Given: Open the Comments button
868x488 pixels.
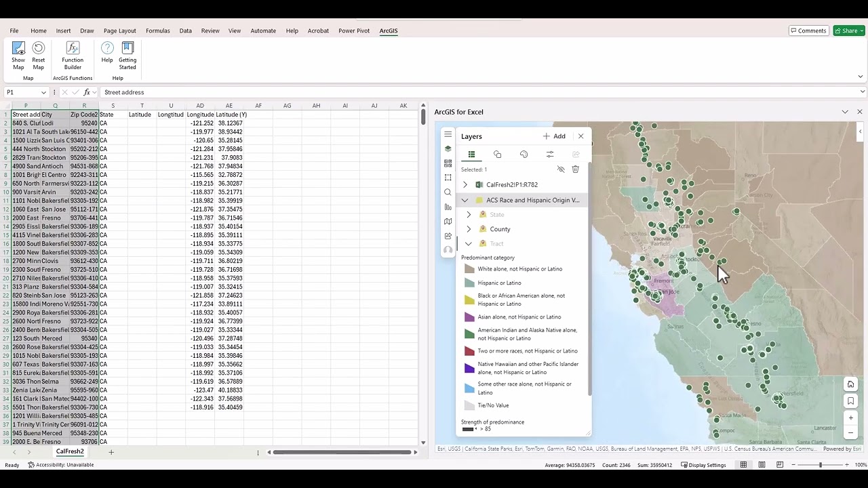Looking at the screenshot, I should (808, 30).
